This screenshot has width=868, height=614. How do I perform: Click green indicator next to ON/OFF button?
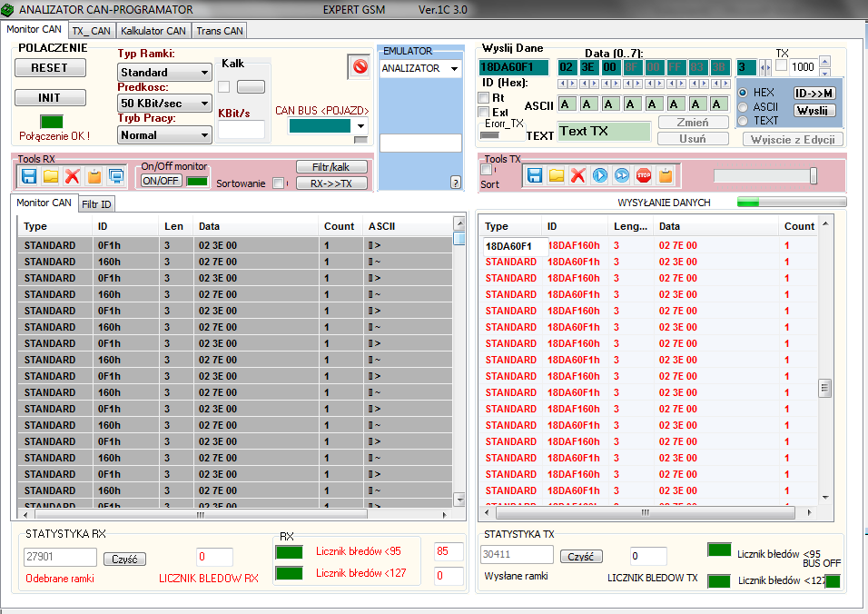click(x=197, y=181)
